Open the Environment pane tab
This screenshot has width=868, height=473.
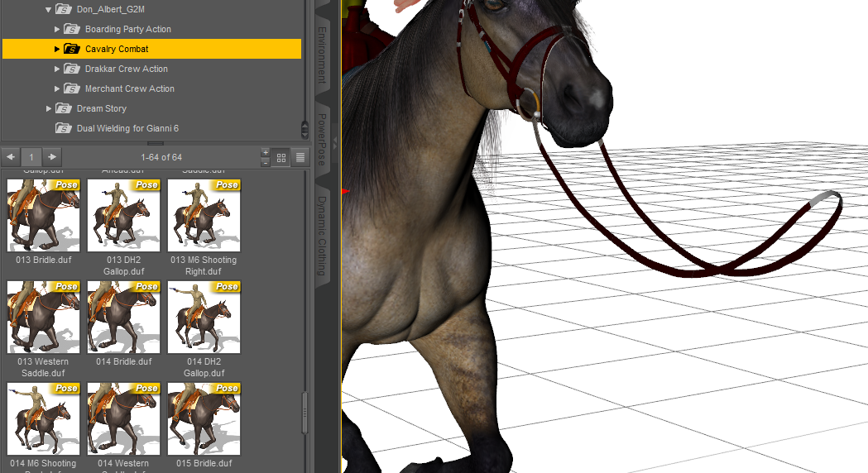click(x=322, y=55)
